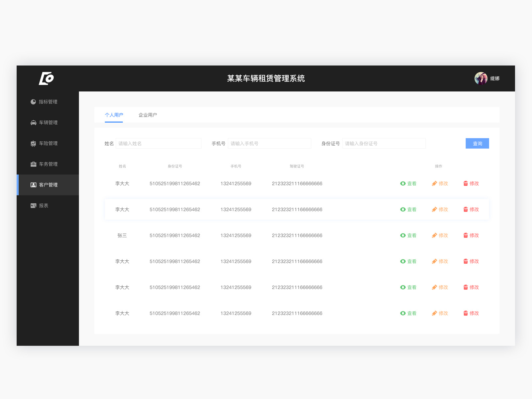Screen dimensions: 532x399
Task: Open user profile by clicking 缇娜's avatar
Action: (x=480, y=78)
